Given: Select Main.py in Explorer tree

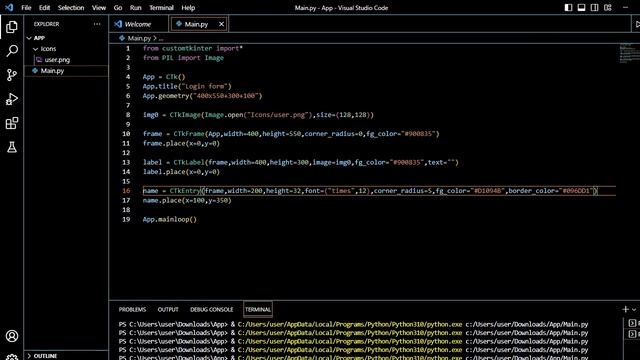Looking at the screenshot, I should pos(52,71).
